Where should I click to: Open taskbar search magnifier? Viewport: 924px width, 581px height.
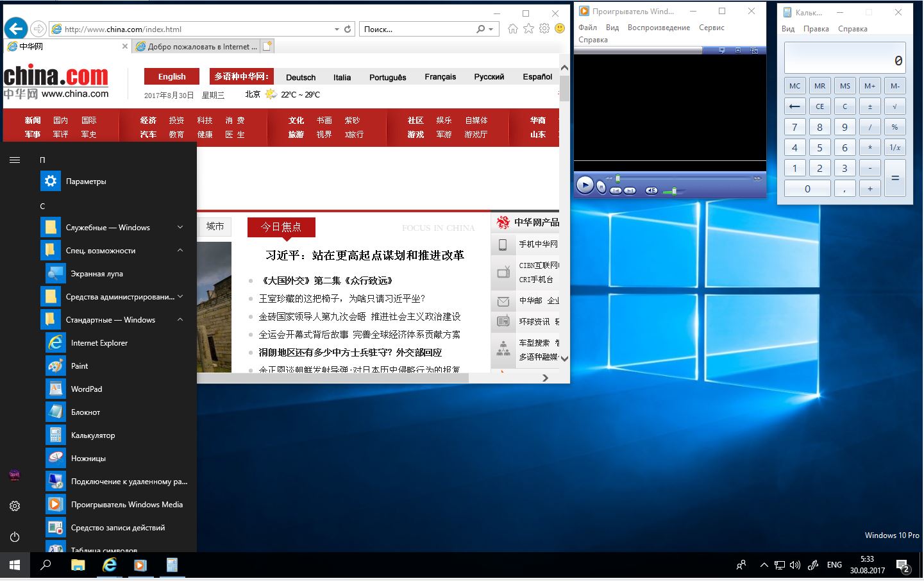[x=46, y=565]
